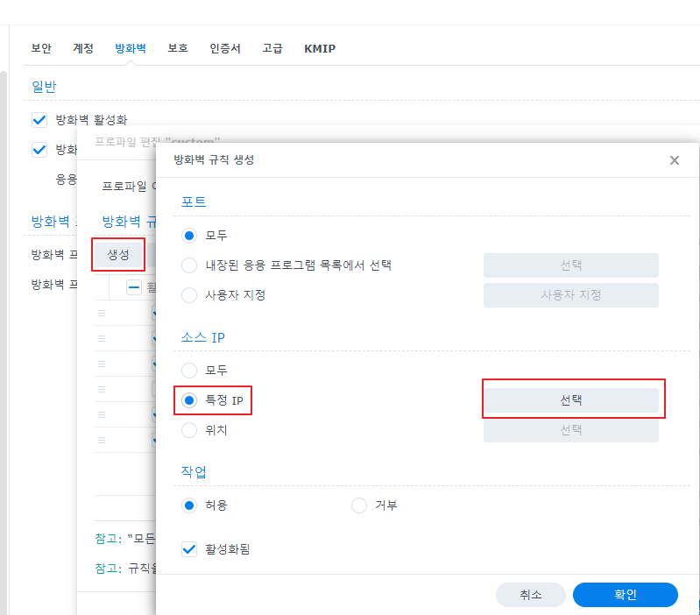
Task: Click the 일반 section heading
Action: pyautogui.click(x=44, y=86)
